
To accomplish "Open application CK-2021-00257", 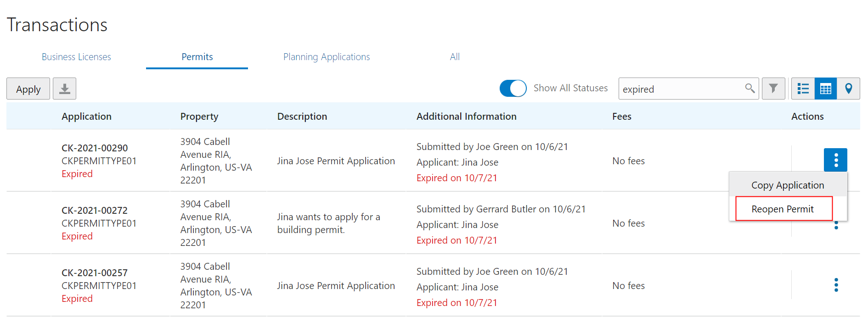I will pyautogui.click(x=95, y=273).
